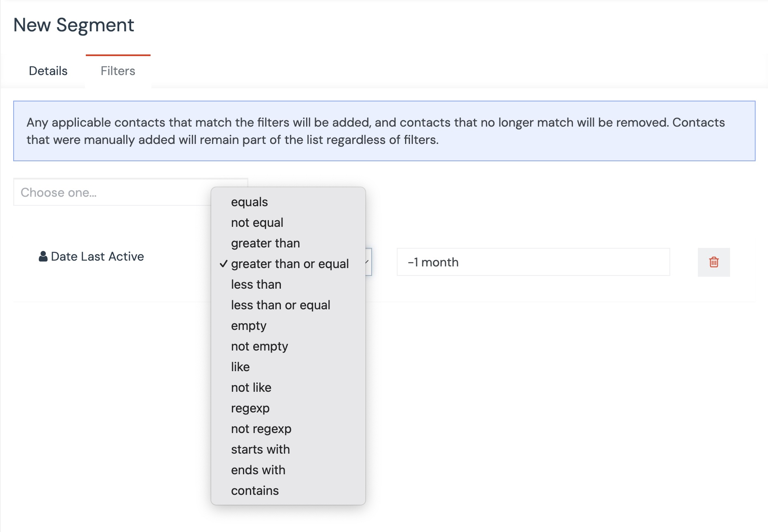The width and height of the screenshot is (768, 532).
Task: Click the contact icon beside Date Last Active
Action: coord(43,257)
